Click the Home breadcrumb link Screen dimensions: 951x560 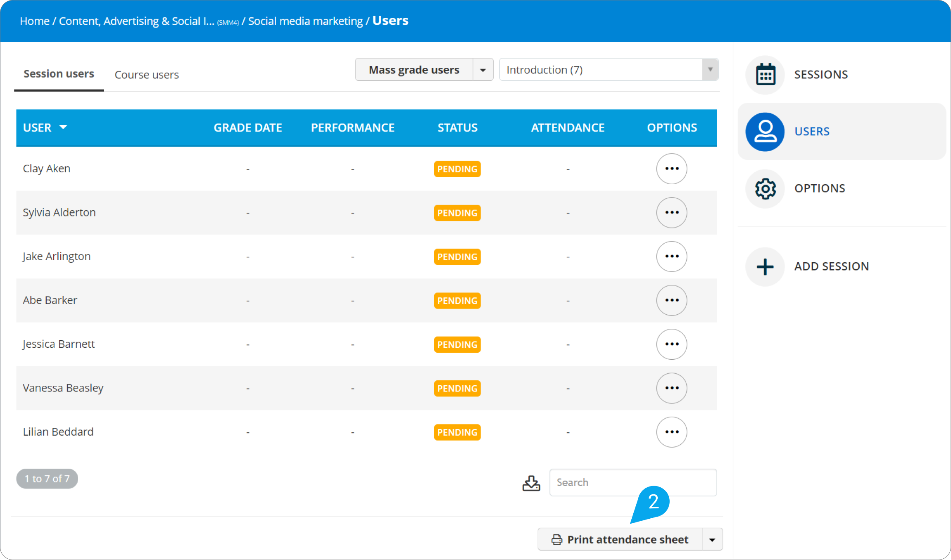click(x=35, y=21)
